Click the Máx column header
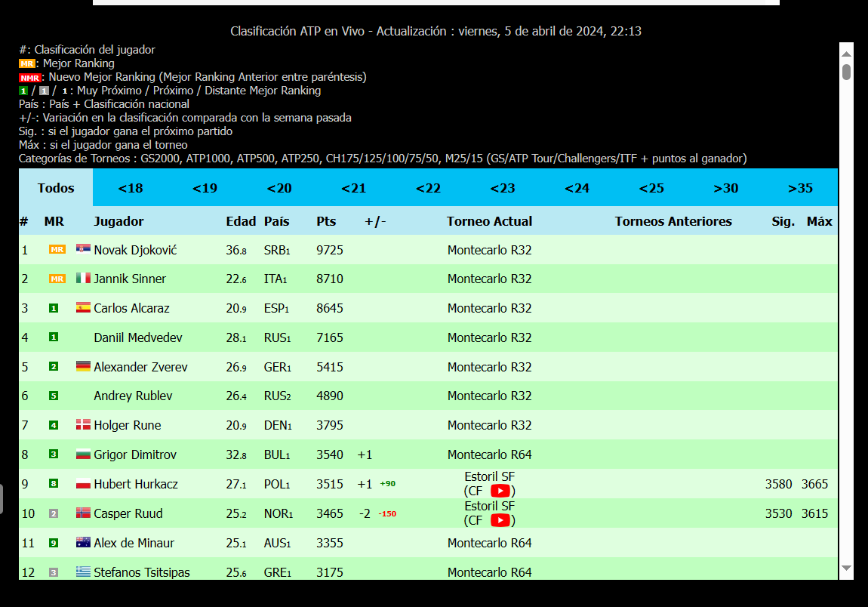 (x=819, y=221)
